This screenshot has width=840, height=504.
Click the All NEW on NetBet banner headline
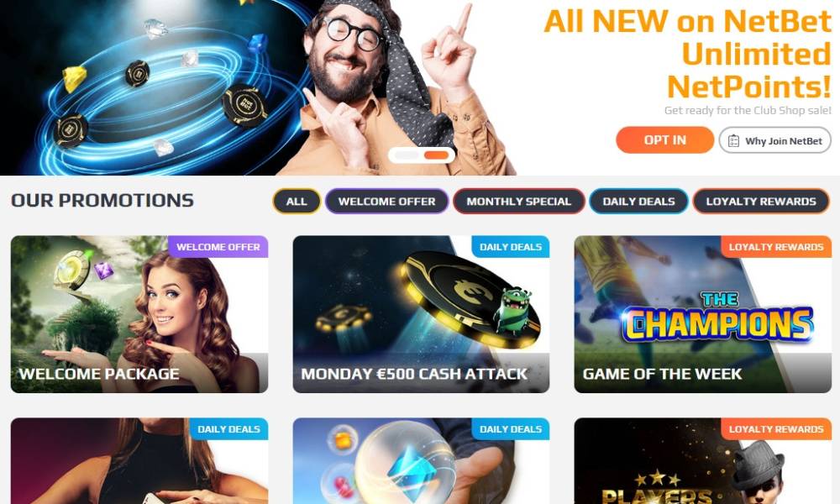point(687,54)
